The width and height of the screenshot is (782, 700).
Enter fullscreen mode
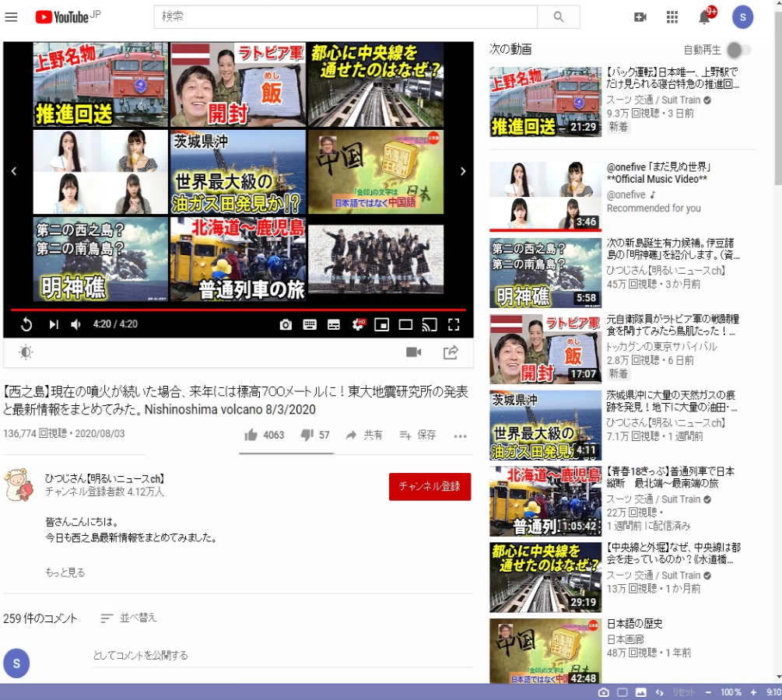pyautogui.click(x=454, y=325)
